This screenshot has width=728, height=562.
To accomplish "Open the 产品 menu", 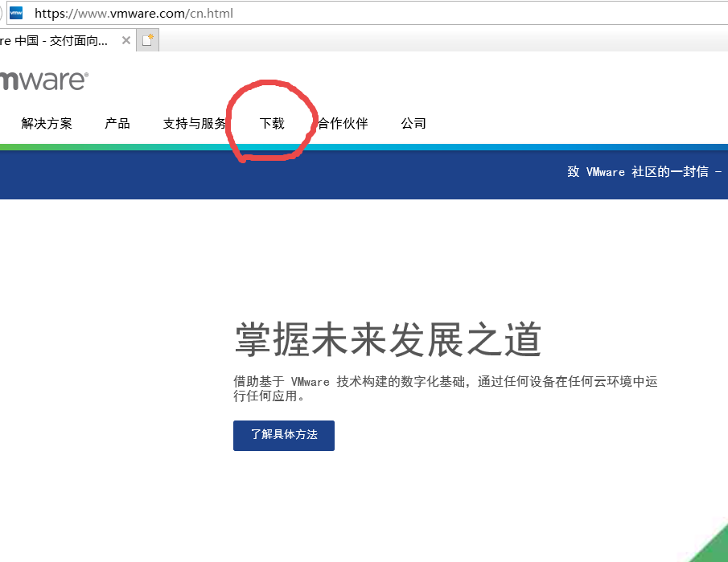I will 117,124.
